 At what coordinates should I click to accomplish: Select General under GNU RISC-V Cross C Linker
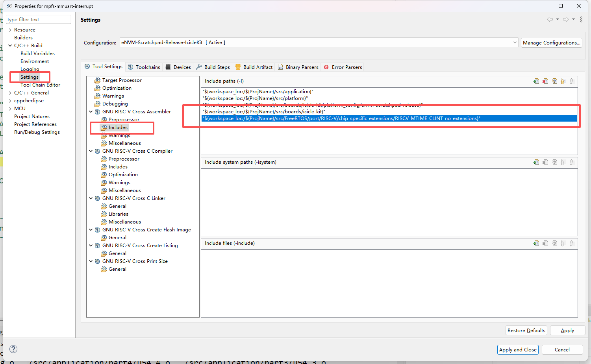pyautogui.click(x=117, y=206)
